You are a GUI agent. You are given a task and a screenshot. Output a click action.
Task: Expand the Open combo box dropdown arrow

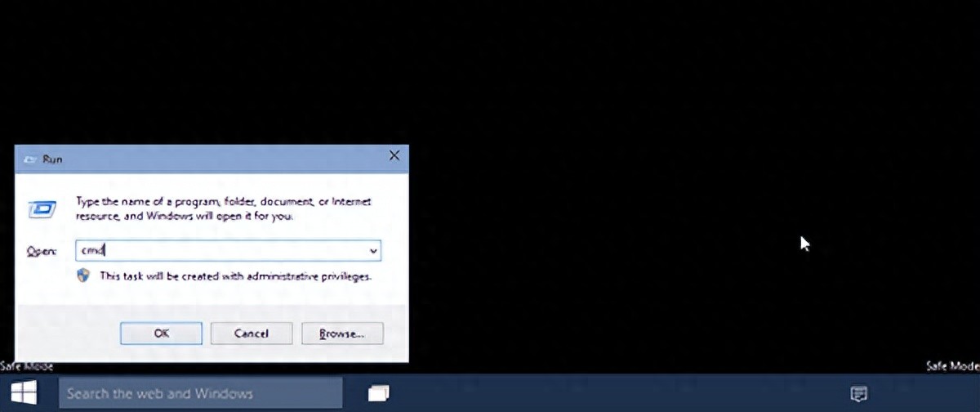(373, 251)
